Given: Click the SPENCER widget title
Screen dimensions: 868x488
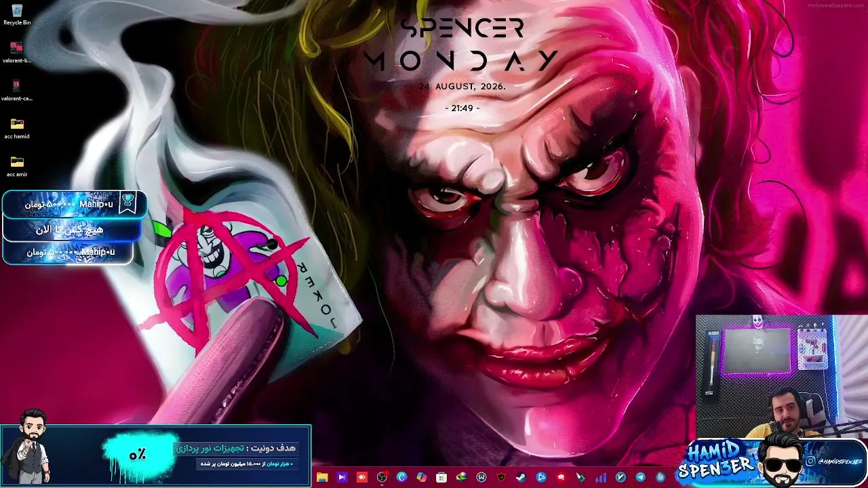Looking at the screenshot, I should click(x=462, y=28).
